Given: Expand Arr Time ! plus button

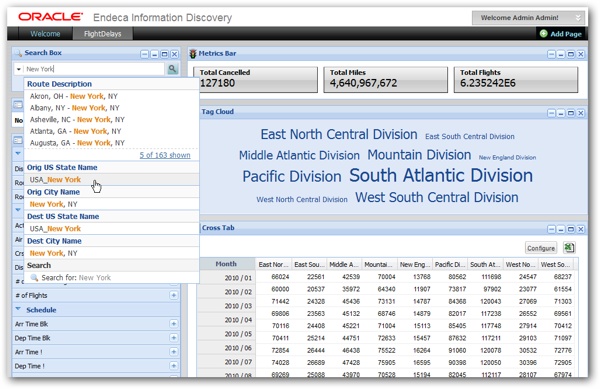Looking at the screenshot, I should point(173,352).
